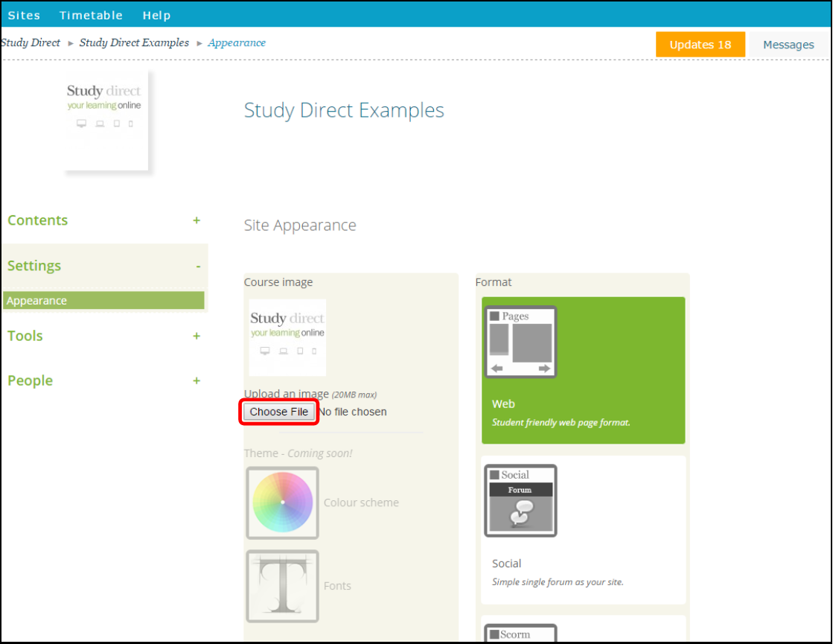This screenshot has width=833, height=644.
Task: Open the Timetable menu
Action: point(91,16)
